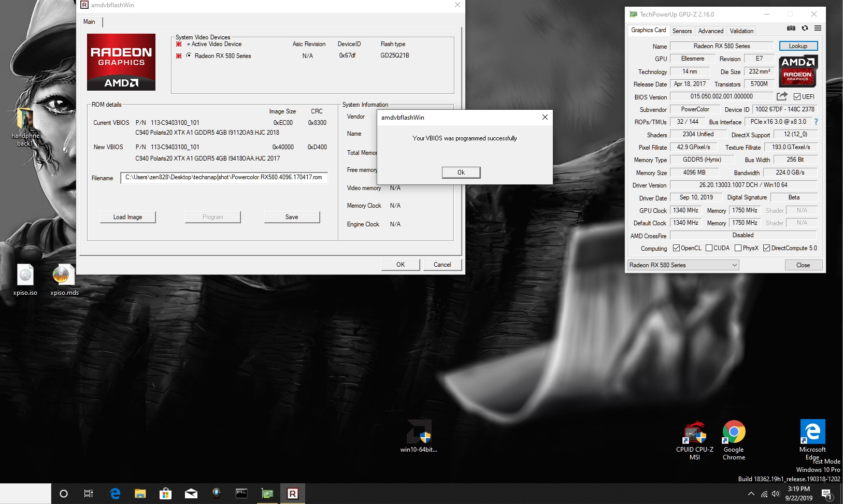Open the command prompt taskbar icon
Viewport: 843px width, 504px height.
tap(241, 494)
